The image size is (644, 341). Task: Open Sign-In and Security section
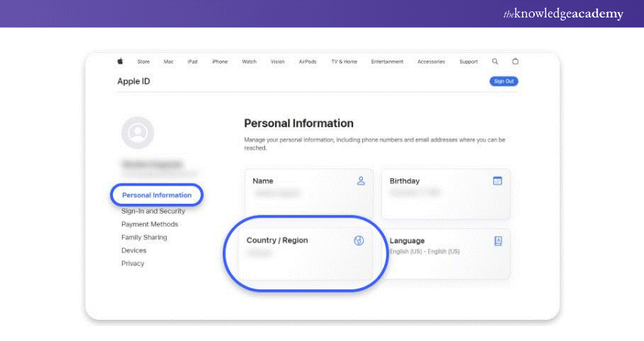point(153,211)
